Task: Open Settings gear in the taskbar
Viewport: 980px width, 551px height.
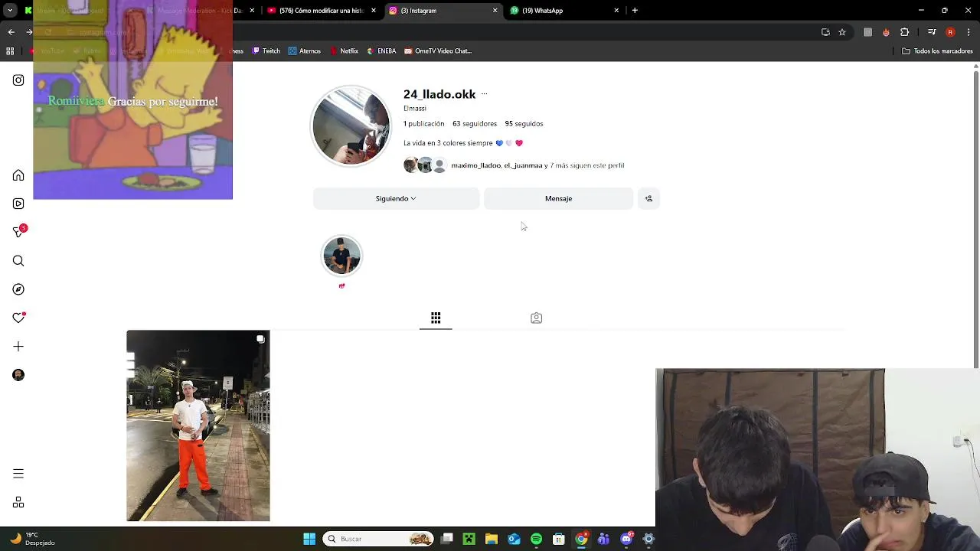Action: 648,539
